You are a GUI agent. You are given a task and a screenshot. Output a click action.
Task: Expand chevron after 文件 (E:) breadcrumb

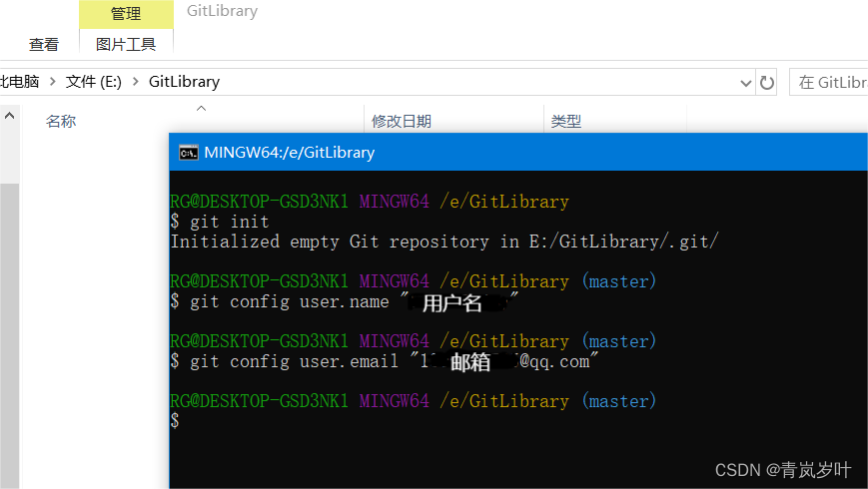tap(135, 82)
